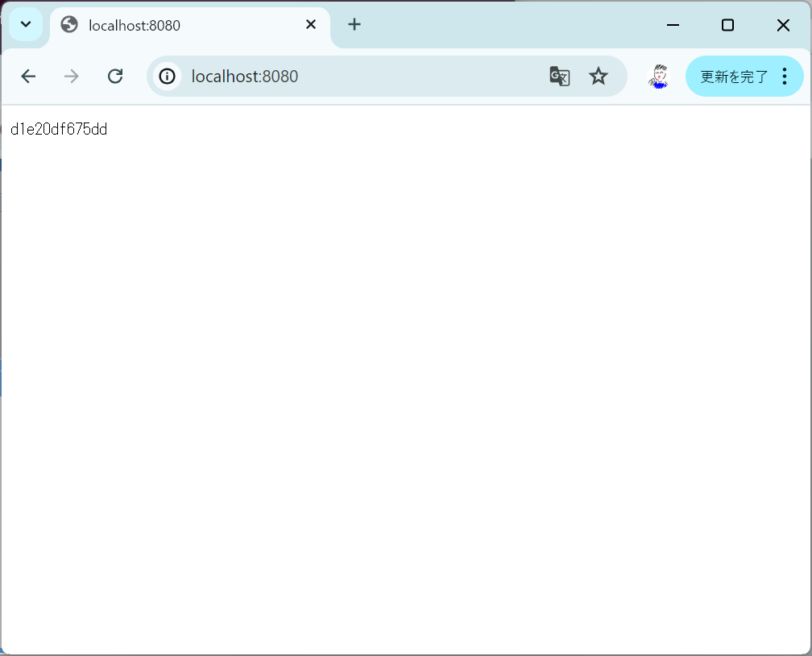Go back to the previous page

[x=28, y=77]
